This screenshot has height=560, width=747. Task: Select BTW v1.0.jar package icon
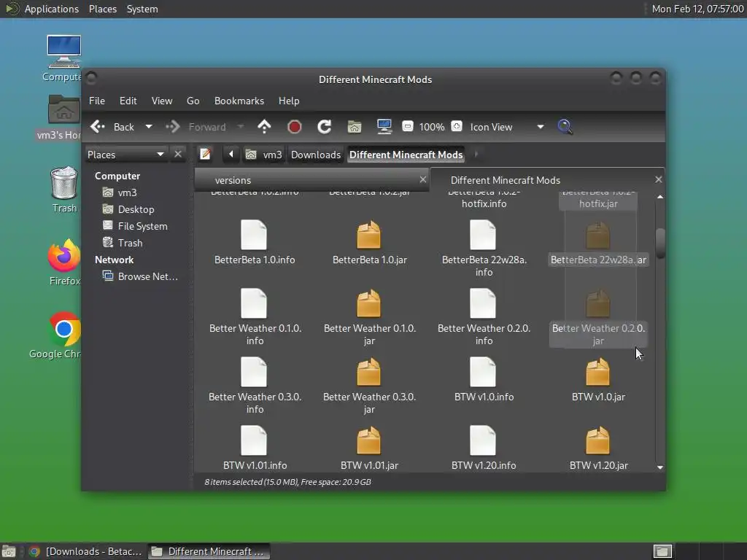tap(598, 372)
